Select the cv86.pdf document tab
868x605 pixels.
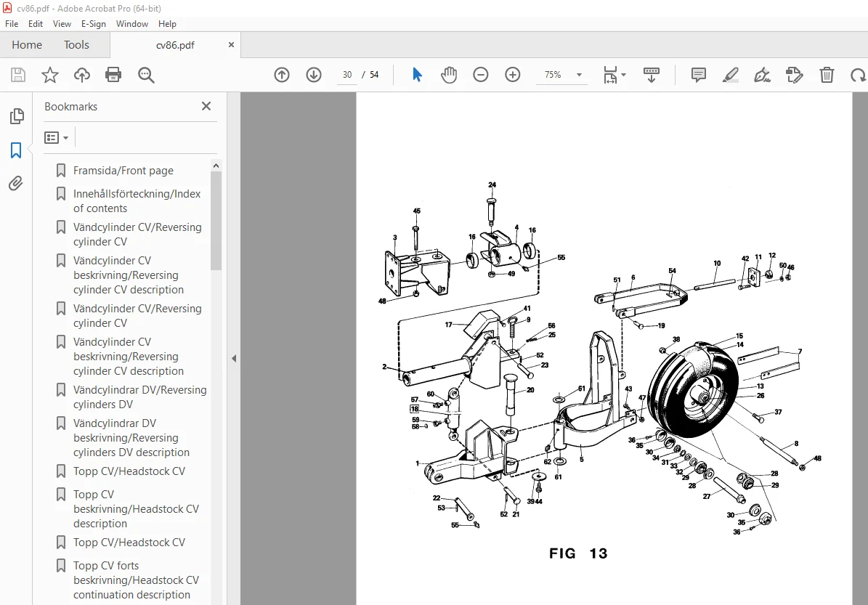point(175,45)
